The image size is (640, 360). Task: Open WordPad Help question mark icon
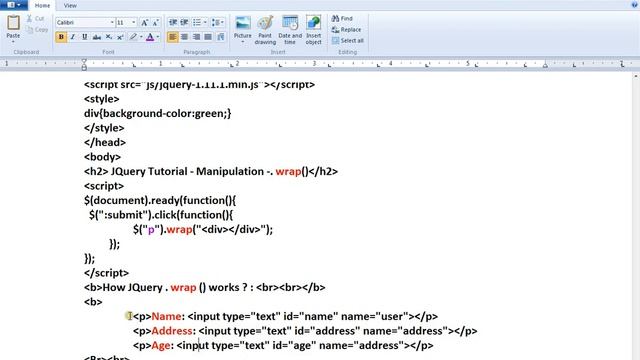pos(635,5)
